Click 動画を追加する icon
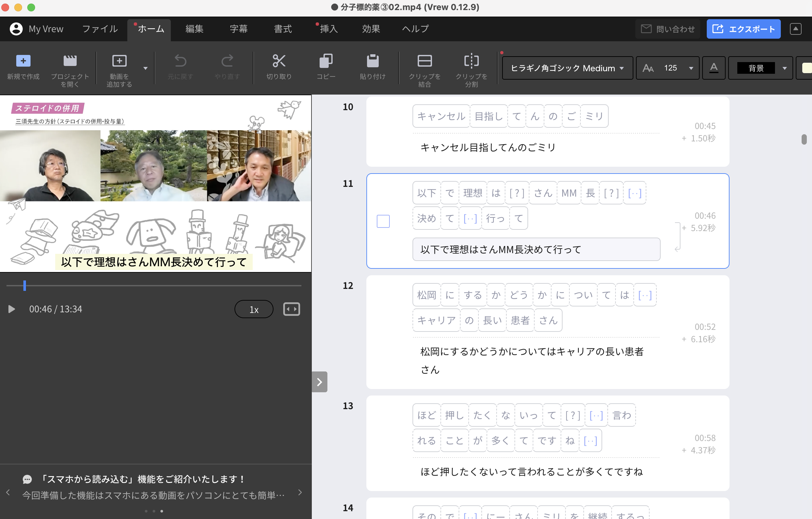 120,61
